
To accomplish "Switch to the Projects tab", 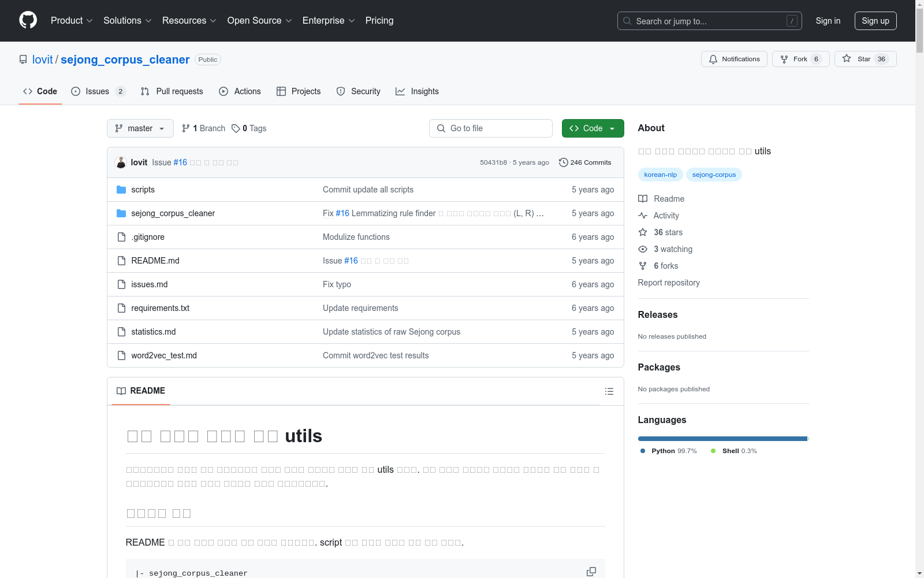I will (299, 91).
